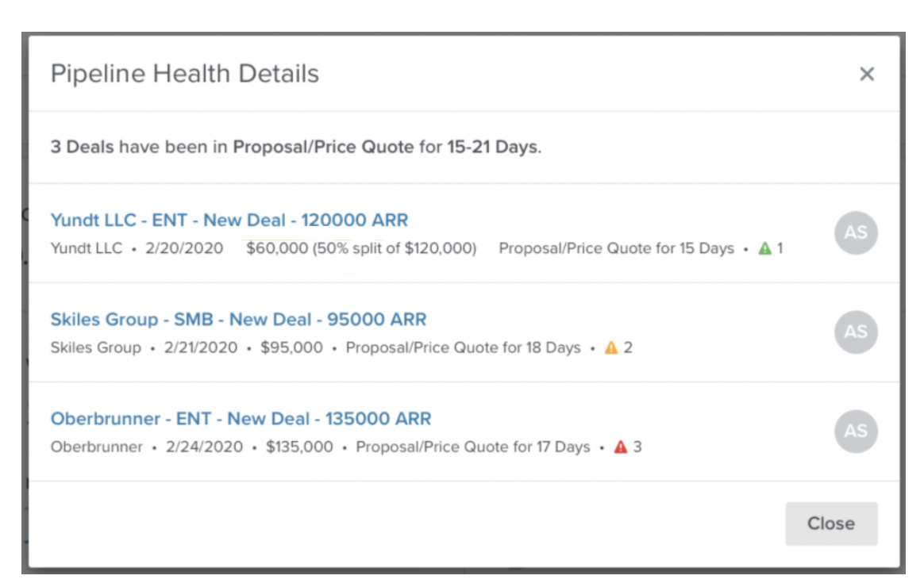Open the Oberbrunner - ENT - New Deal link
This screenshot has height=587, width=924.
pos(241,418)
